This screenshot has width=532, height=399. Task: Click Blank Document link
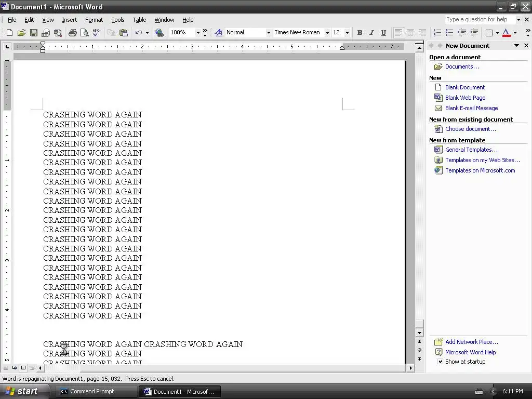465,87
